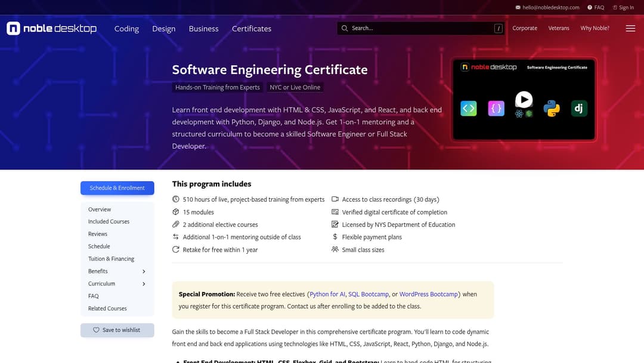Click the Save to wishlist button
Screen dimensions: 644x363
(117, 330)
